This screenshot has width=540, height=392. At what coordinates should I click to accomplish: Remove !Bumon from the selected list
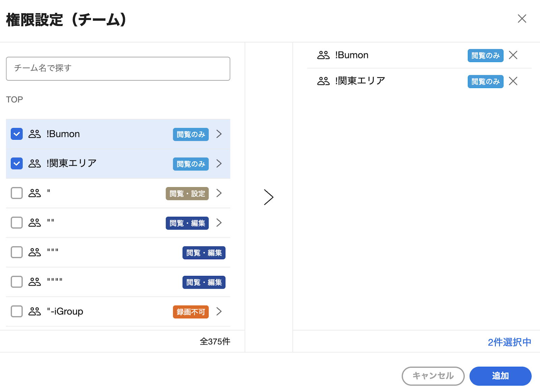click(513, 55)
